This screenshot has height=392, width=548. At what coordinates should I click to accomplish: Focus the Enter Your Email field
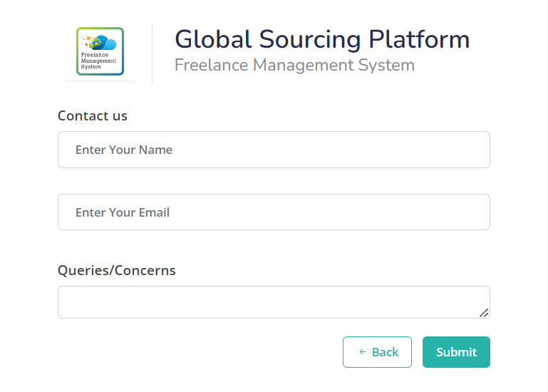pyautogui.click(x=274, y=212)
